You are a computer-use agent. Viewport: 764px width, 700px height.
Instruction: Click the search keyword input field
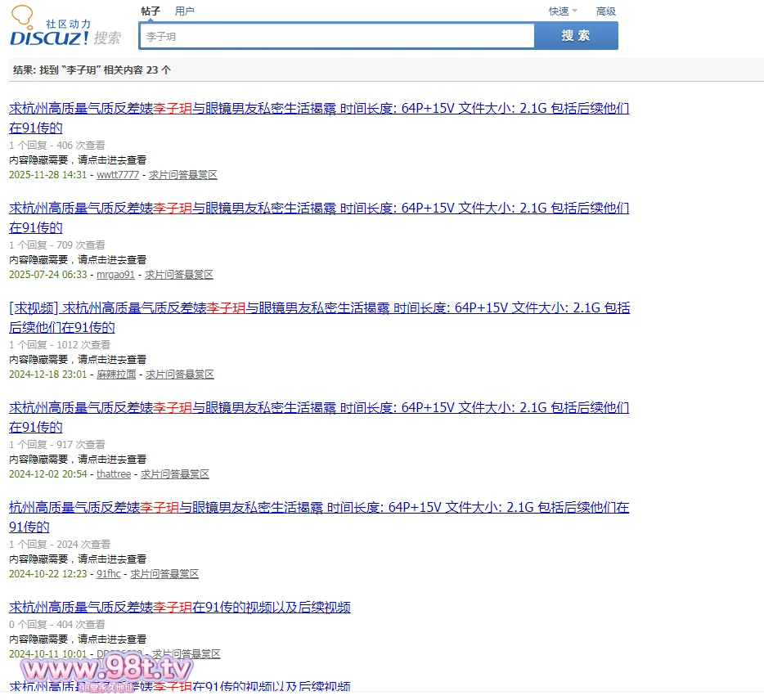[336, 37]
